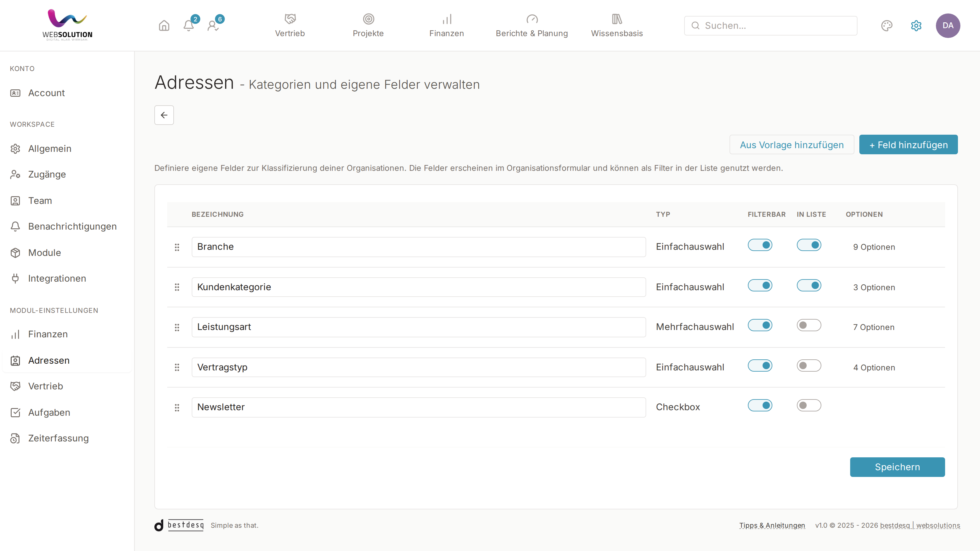Select Adressen in sidebar
The image size is (980, 551).
[x=67, y=360]
